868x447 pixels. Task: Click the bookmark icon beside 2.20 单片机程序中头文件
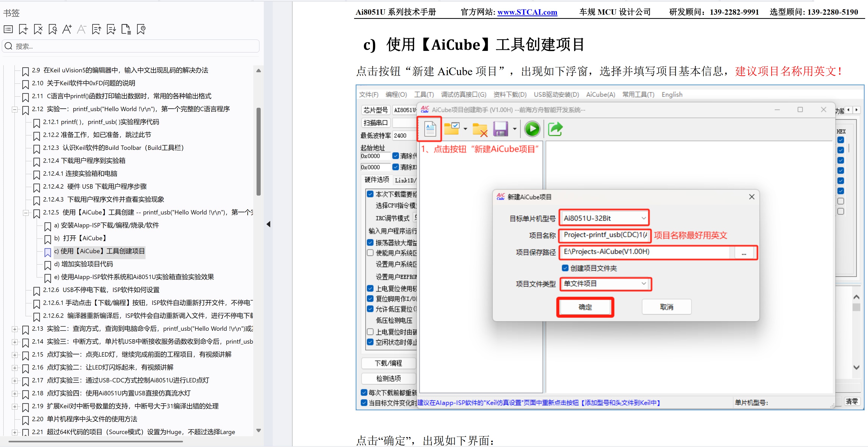pos(25,420)
